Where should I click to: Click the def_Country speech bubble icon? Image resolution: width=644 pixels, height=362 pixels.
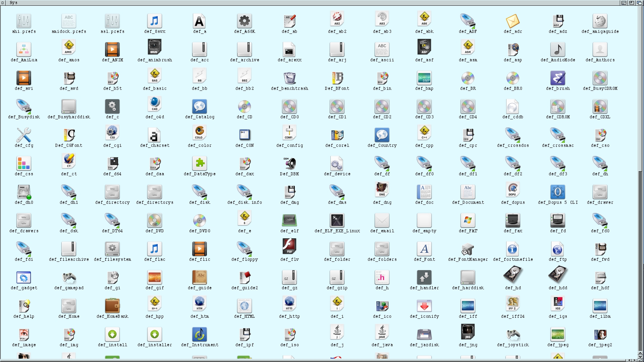(x=382, y=135)
